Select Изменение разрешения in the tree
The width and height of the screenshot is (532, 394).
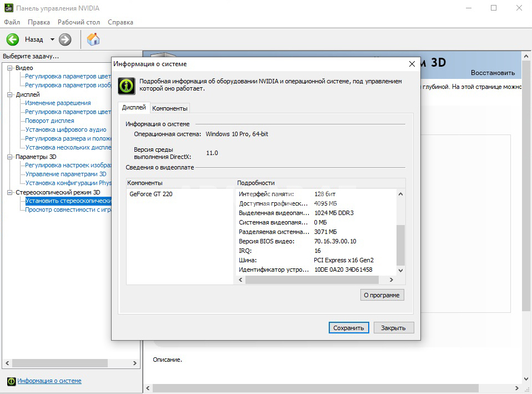pos(58,103)
